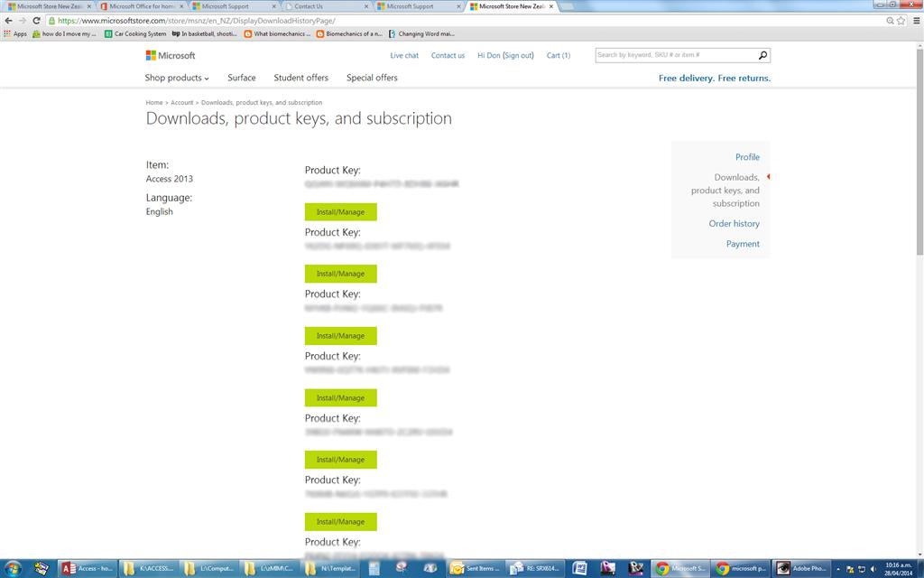This screenshot has height=578, width=924.
Task: Open the Order history sidebar link
Action: pyautogui.click(x=734, y=224)
